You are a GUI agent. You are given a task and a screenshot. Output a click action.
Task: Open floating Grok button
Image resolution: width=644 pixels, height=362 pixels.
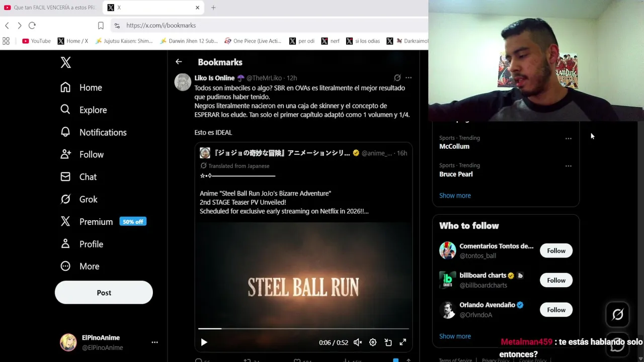coord(617,315)
